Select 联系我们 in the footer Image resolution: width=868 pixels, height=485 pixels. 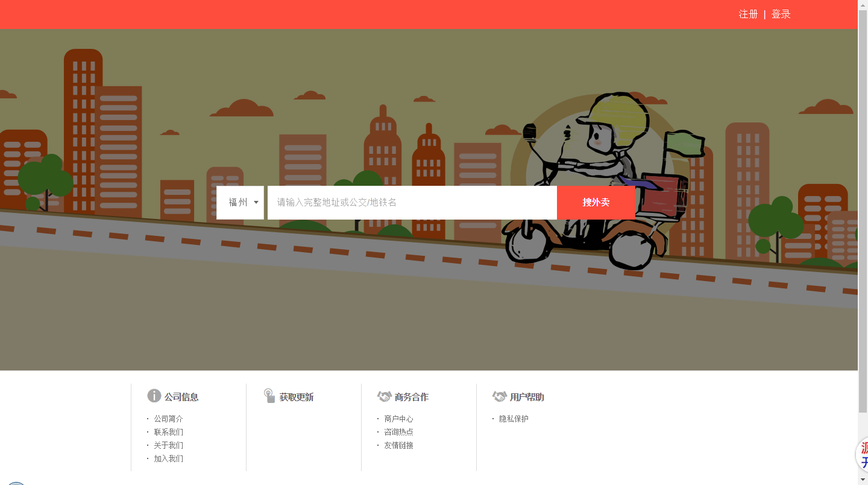point(168,432)
